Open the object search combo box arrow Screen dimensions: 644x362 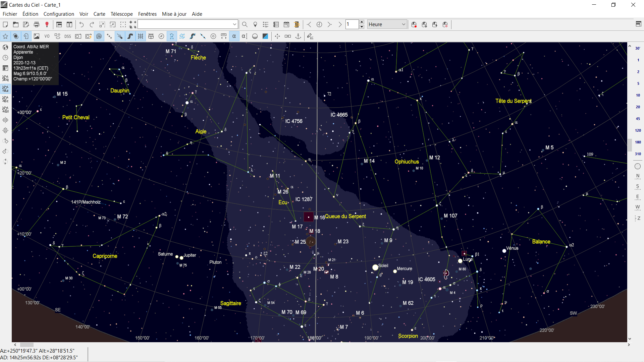click(x=234, y=24)
